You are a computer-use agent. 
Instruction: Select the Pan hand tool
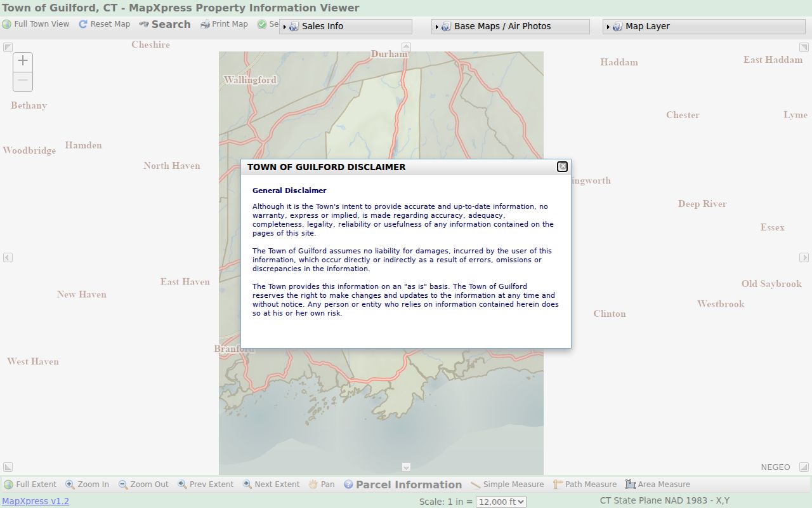[x=322, y=484]
